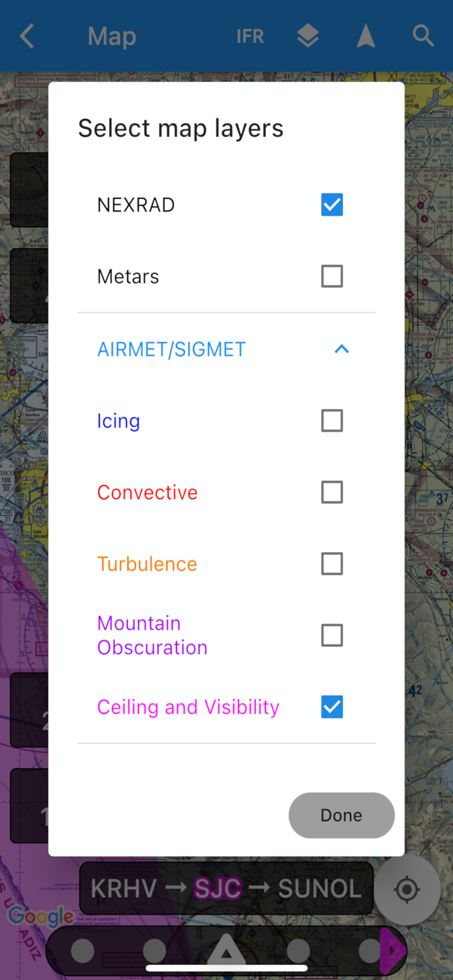Disable the NEXRAD layer checkbox
This screenshot has height=980, width=453.
(332, 204)
